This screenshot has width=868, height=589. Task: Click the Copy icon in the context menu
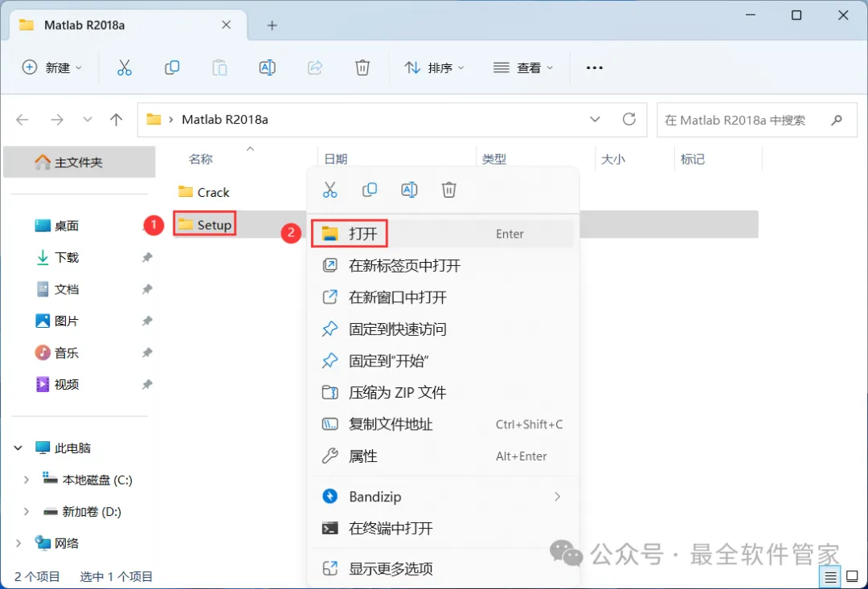click(369, 190)
